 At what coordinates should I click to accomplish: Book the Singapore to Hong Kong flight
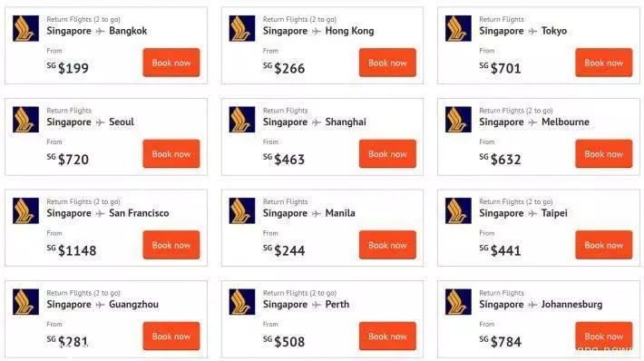(387, 63)
